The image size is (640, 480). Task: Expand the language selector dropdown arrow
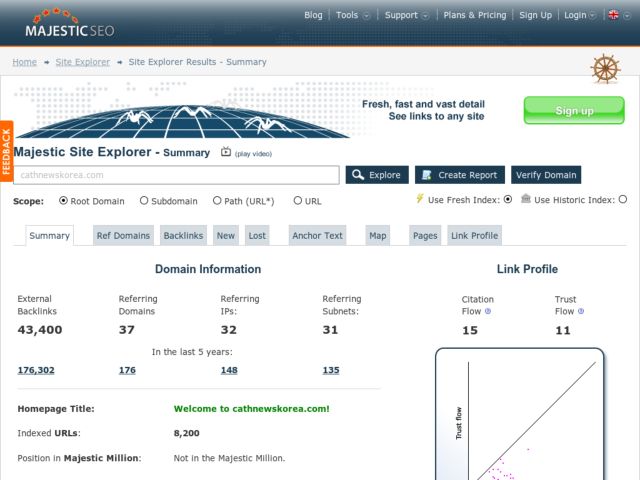point(627,16)
